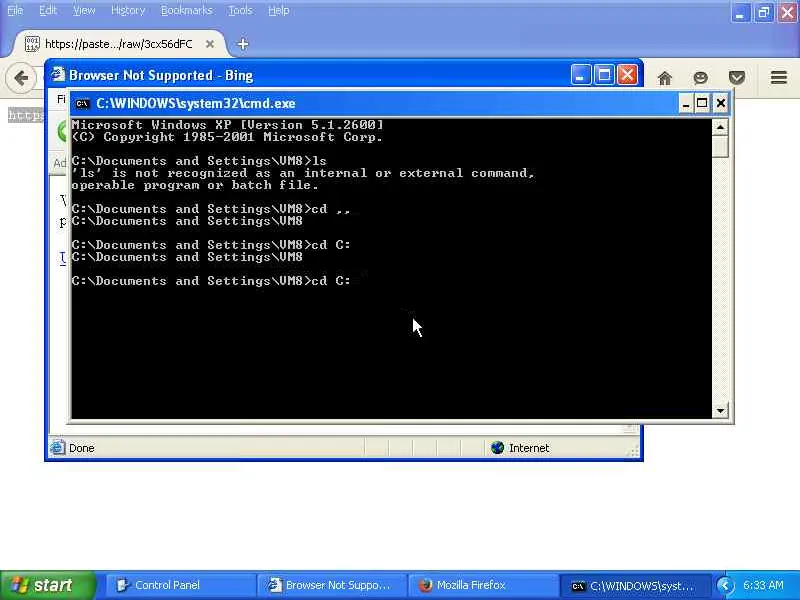Open the Firefox hamburger menu

click(779, 78)
